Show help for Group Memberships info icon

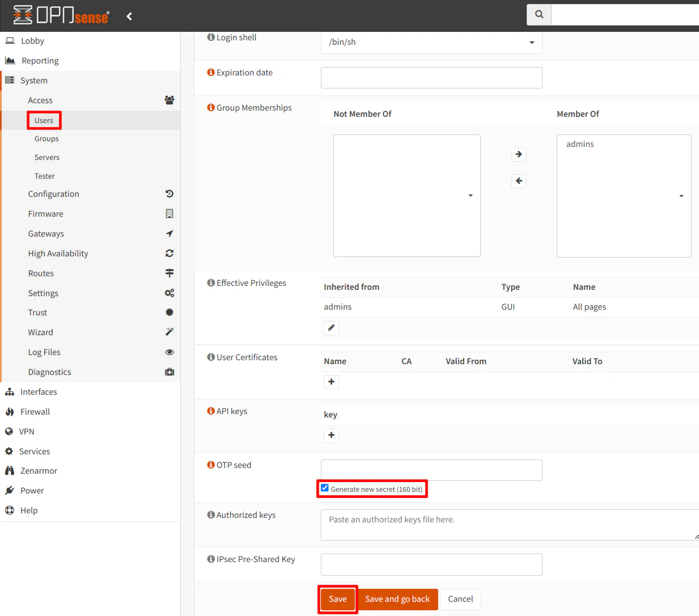(211, 107)
